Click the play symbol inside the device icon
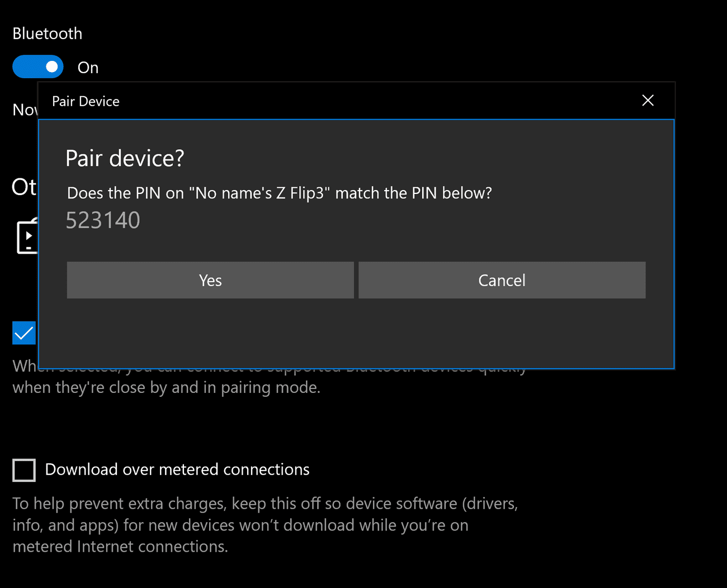 click(29, 236)
